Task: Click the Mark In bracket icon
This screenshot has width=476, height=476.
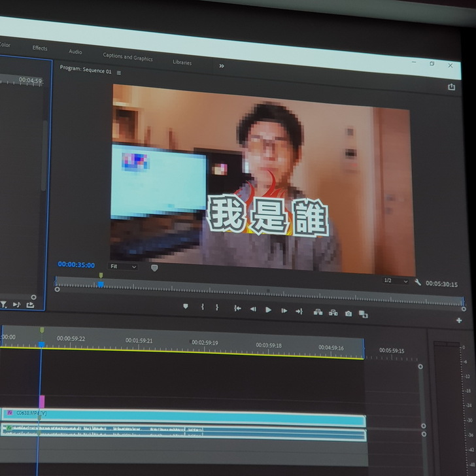Action: (x=203, y=307)
